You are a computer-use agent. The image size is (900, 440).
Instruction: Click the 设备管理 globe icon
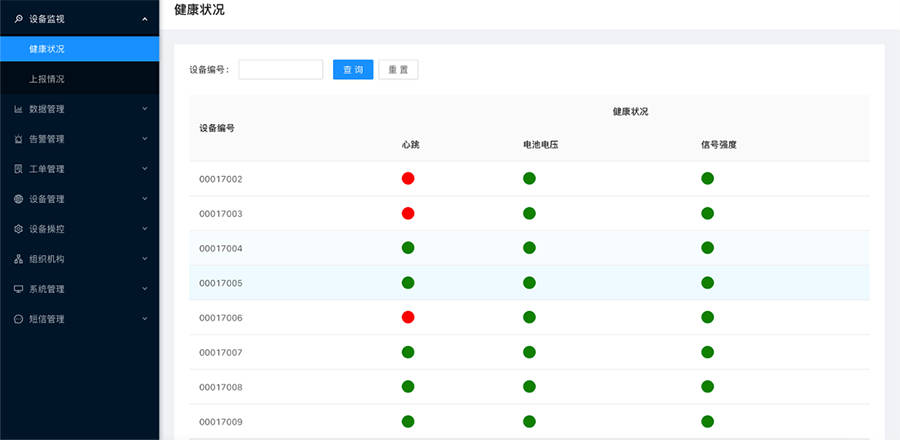point(18,199)
